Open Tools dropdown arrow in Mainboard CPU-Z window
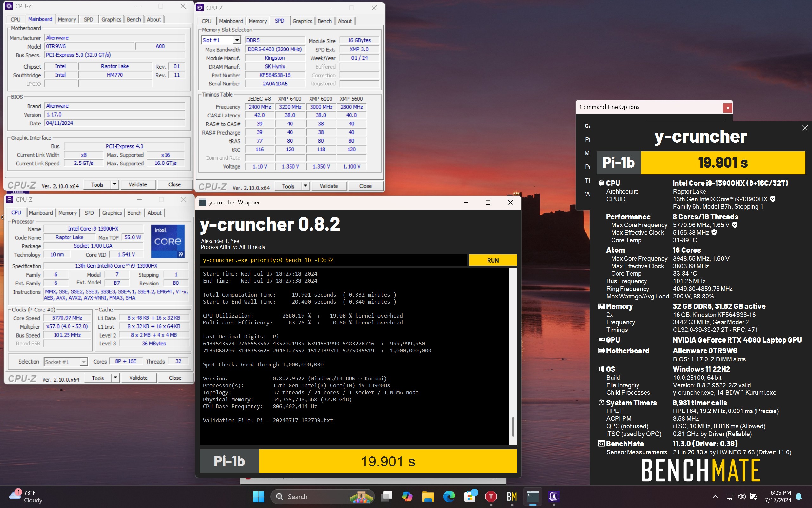 (115, 184)
